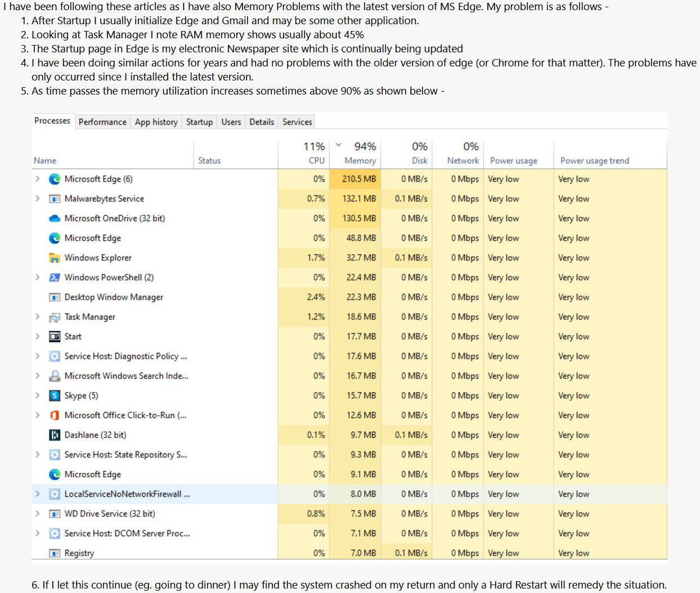Click the Service Host: DCOM Server icon
The image size is (700, 593).
(x=55, y=533)
